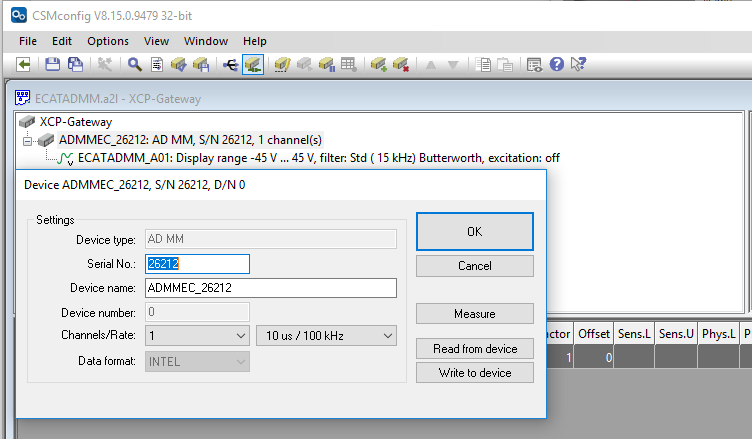Click the view settings eye icon
Image resolution: width=752 pixels, height=439 pixels.
point(534,64)
